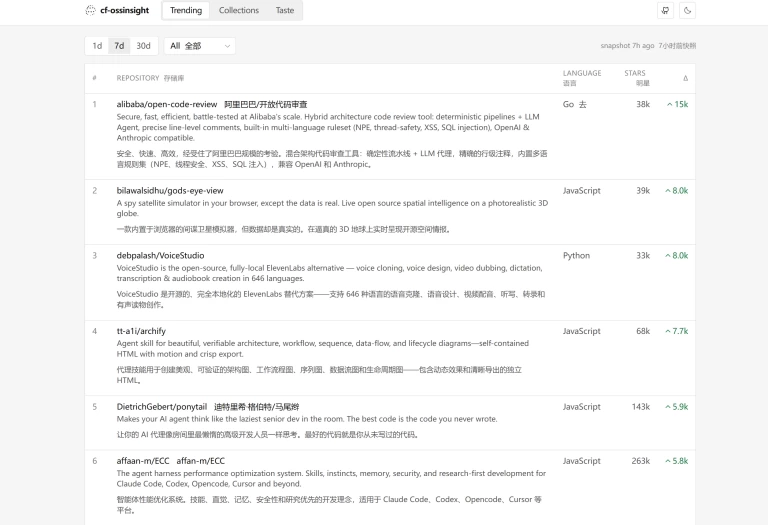Click the 39k stars value

pyautogui.click(x=643, y=191)
